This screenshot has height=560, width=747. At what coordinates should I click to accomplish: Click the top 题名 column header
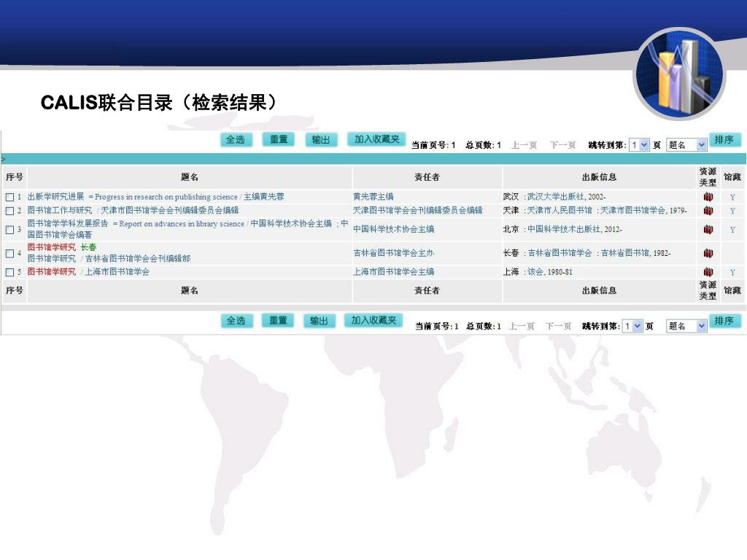click(190, 177)
